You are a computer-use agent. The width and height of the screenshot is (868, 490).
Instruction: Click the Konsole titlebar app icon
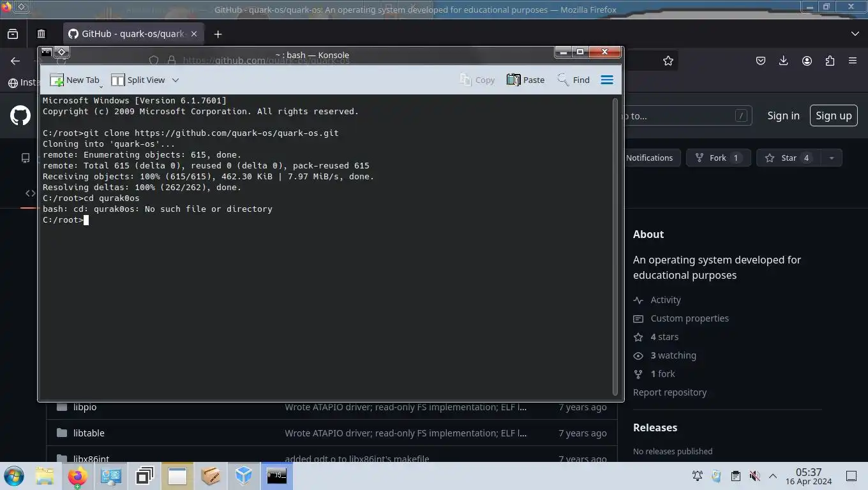tap(46, 52)
